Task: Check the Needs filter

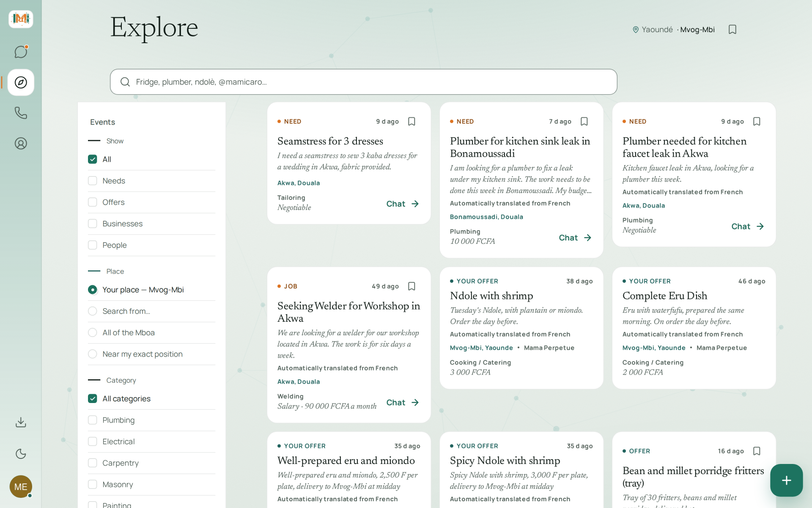Action: 92,181
